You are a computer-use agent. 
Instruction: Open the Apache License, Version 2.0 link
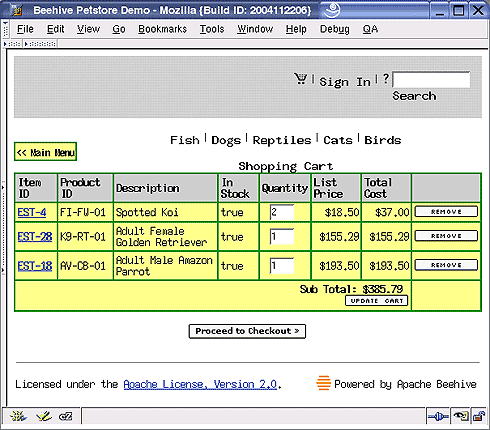[200, 384]
